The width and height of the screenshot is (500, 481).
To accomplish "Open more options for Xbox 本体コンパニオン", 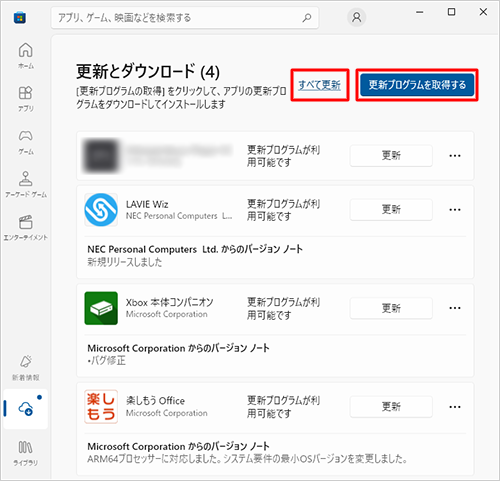I will click(x=455, y=308).
